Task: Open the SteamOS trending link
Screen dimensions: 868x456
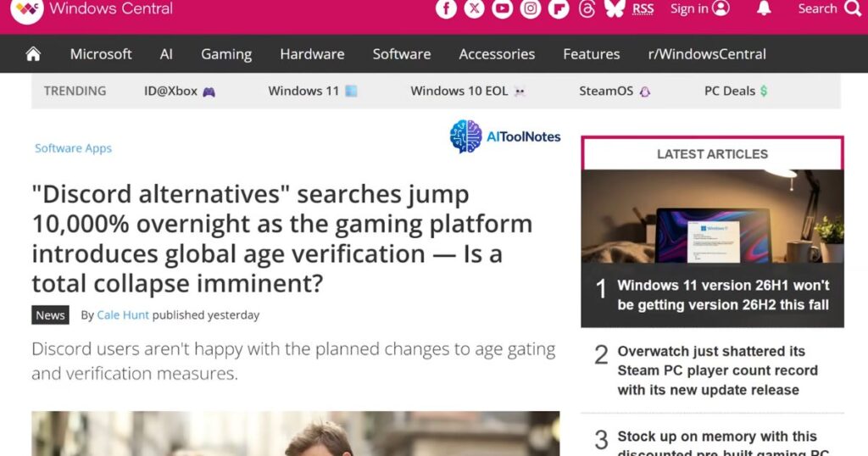Action: (615, 91)
